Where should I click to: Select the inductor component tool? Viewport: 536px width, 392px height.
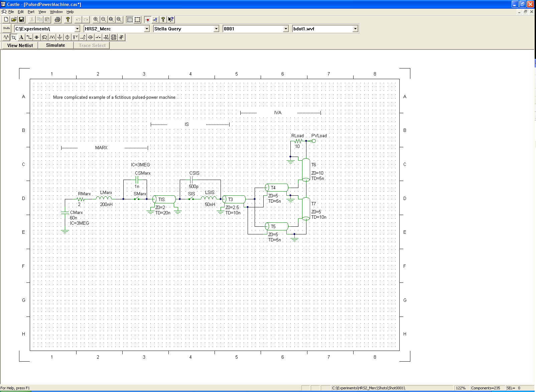[x=52, y=37]
